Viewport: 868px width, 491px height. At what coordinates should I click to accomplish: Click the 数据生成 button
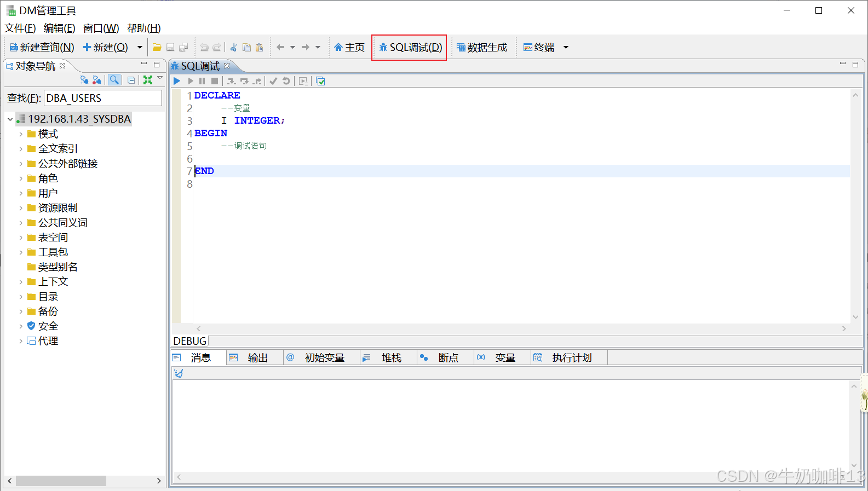pos(482,48)
